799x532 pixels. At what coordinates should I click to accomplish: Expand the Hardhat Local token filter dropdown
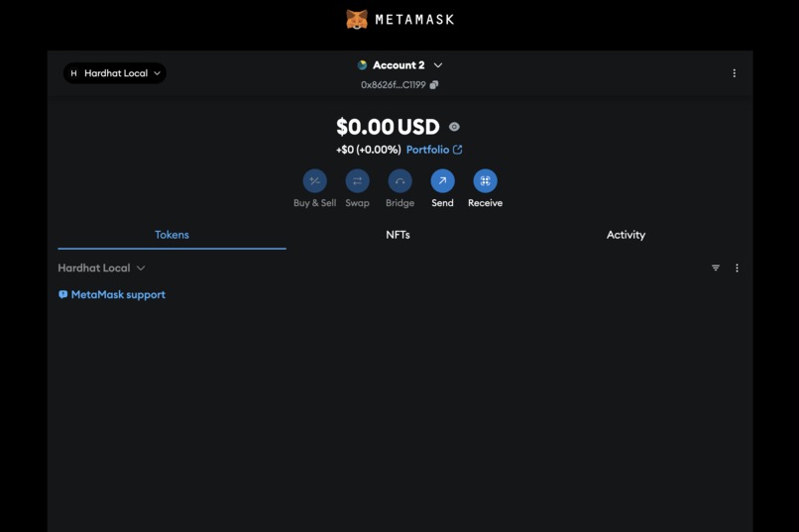click(101, 268)
